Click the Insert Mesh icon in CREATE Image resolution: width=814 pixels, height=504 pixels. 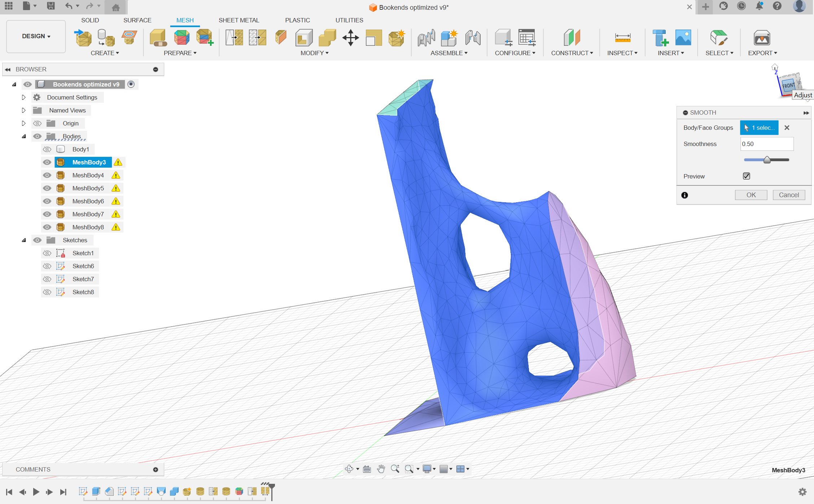click(x=83, y=38)
